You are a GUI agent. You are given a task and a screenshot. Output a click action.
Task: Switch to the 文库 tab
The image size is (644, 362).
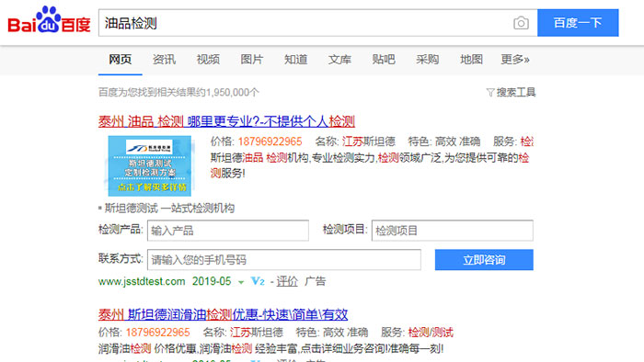[339, 60]
